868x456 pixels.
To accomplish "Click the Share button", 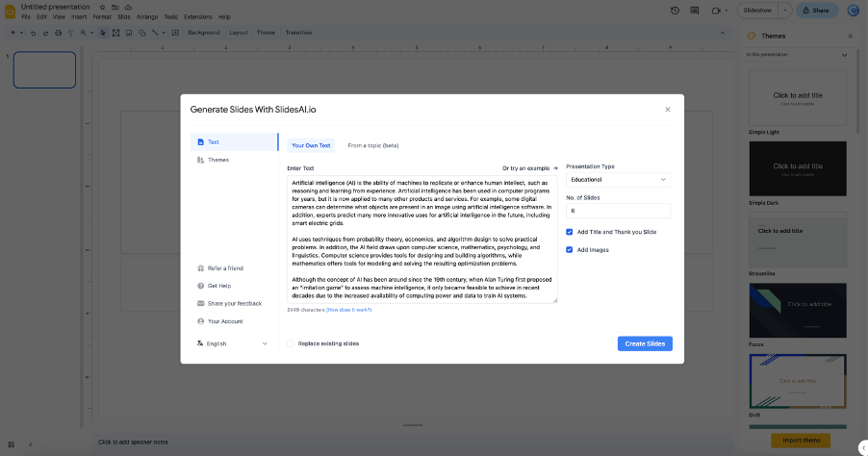I will pyautogui.click(x=817, y=11).
